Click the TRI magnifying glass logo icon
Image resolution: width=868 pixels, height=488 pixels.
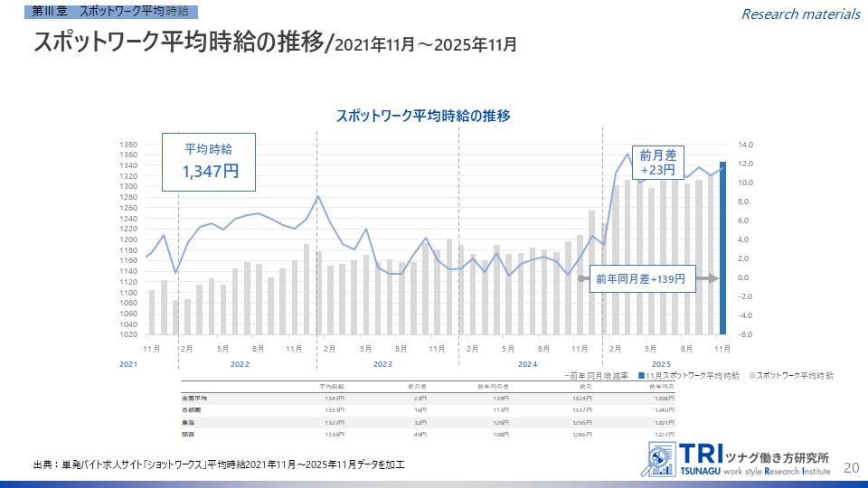(660, 460)
